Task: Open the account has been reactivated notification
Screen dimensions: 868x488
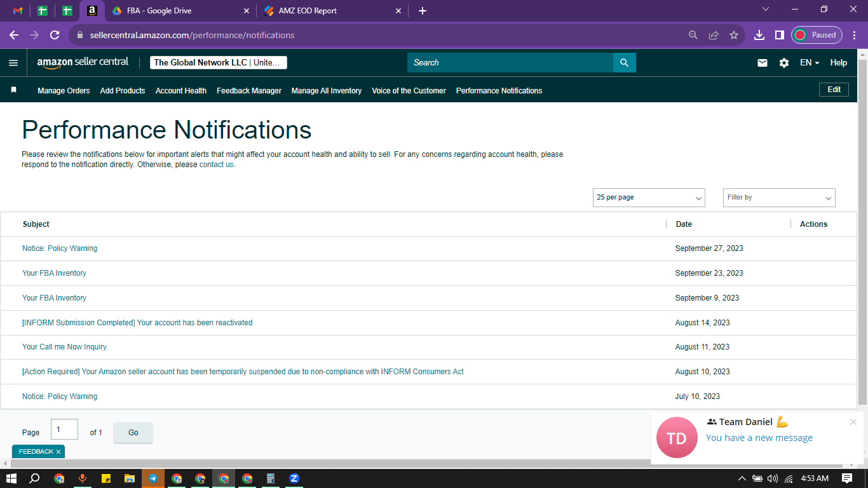Action: [137, 323]
